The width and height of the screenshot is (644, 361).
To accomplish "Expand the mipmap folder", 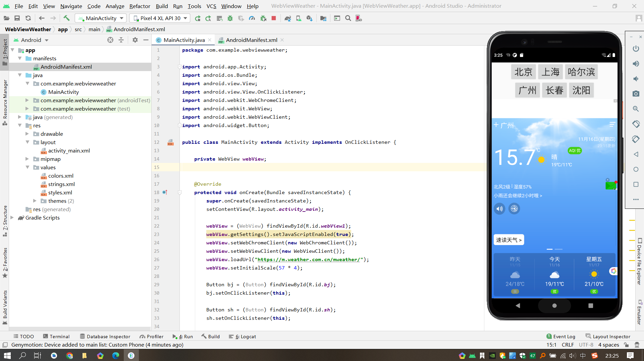I will [x=27, y=159].
